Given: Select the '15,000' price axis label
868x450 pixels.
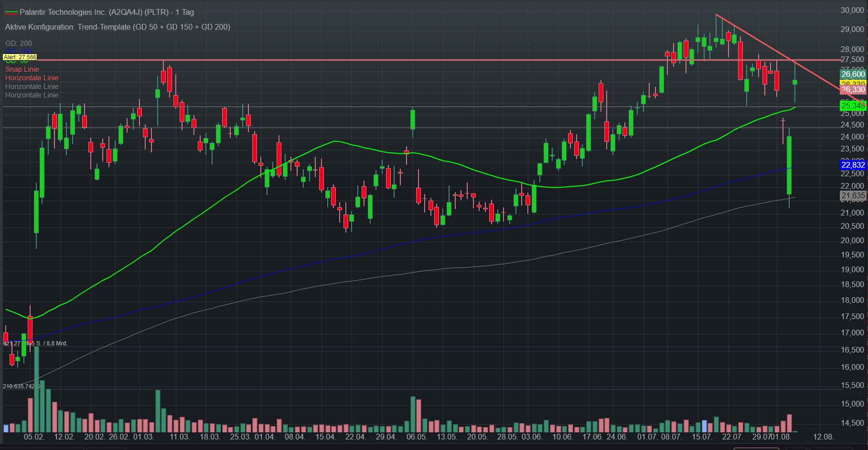Looking at the screenshot, I should [853, 404].
